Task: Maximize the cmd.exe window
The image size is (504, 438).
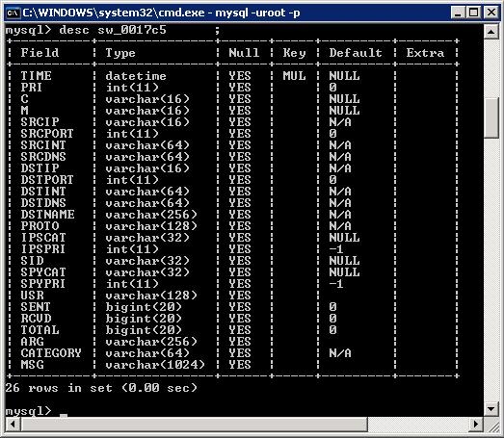Action: [474, 13]
